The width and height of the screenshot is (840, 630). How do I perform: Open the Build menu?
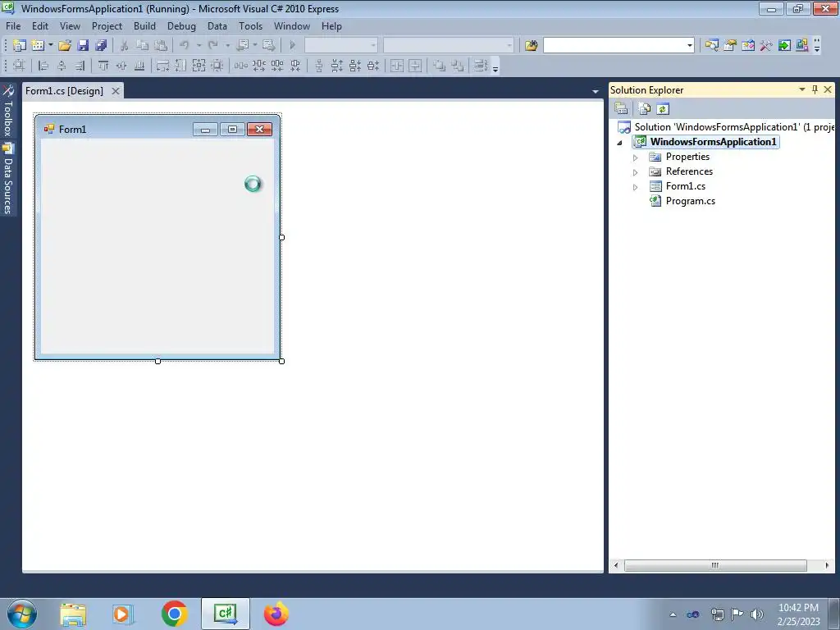(144, 25)
